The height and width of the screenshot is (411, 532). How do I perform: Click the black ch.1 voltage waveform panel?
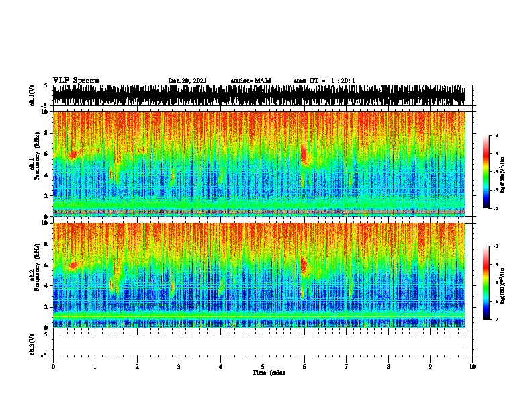coord(259,95)
